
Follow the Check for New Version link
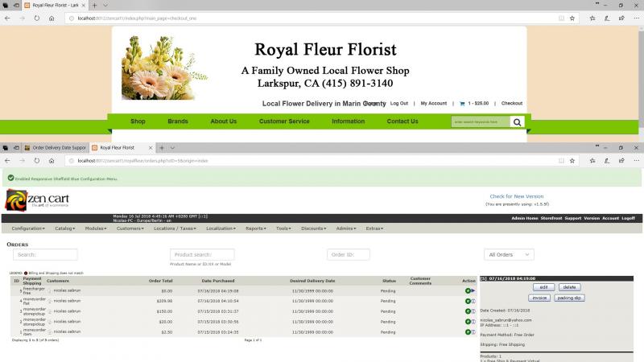tap(516, 196)
